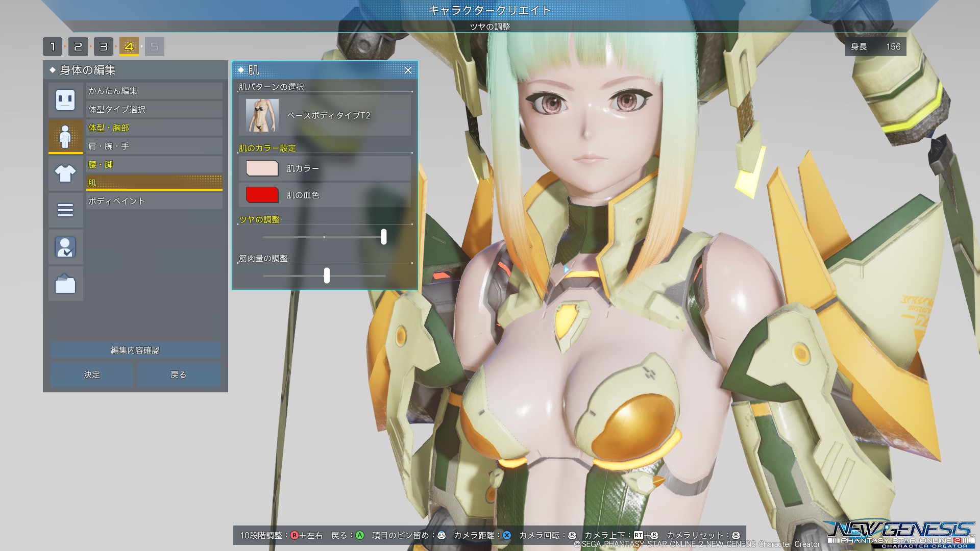The width and height of the screenshot is (980, 551).
Task: Go to creation step 3
Action: [104, 47]
